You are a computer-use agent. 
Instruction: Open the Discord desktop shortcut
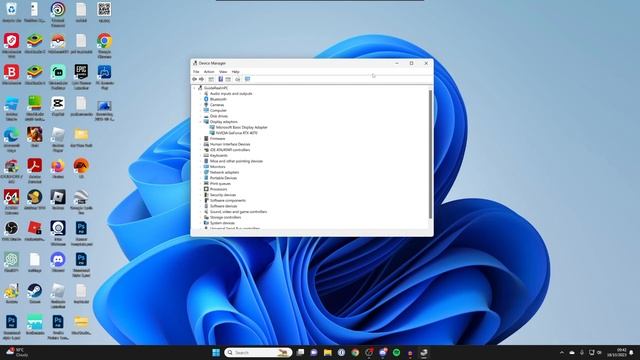58,262
